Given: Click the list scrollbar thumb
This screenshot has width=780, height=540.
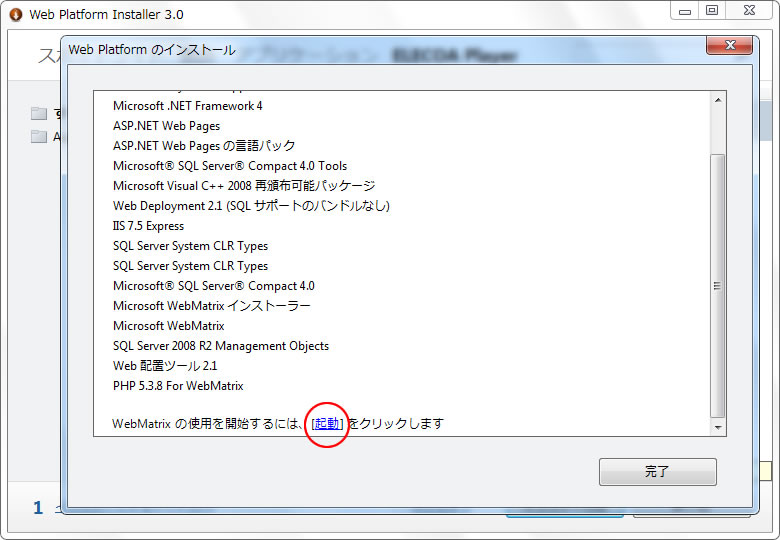Looking at the screenshot, I should [717, 285].
